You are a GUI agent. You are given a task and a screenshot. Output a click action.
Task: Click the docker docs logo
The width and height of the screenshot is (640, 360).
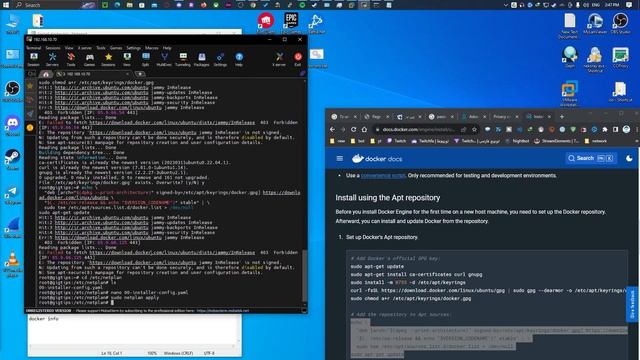pos(377,158)
